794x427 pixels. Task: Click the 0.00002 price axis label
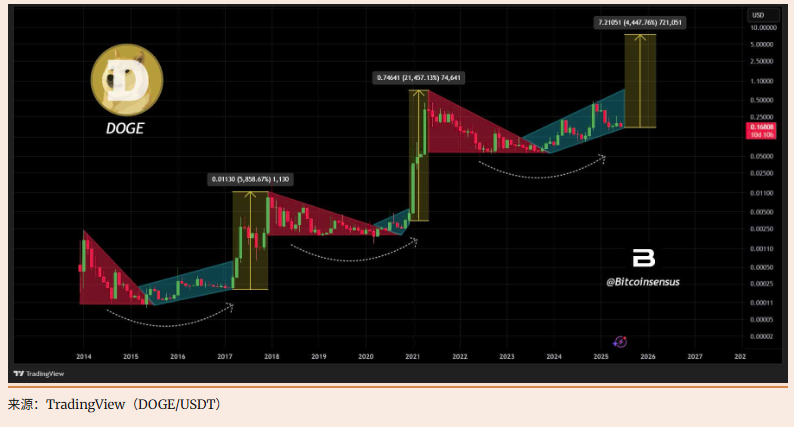[762, 336]
